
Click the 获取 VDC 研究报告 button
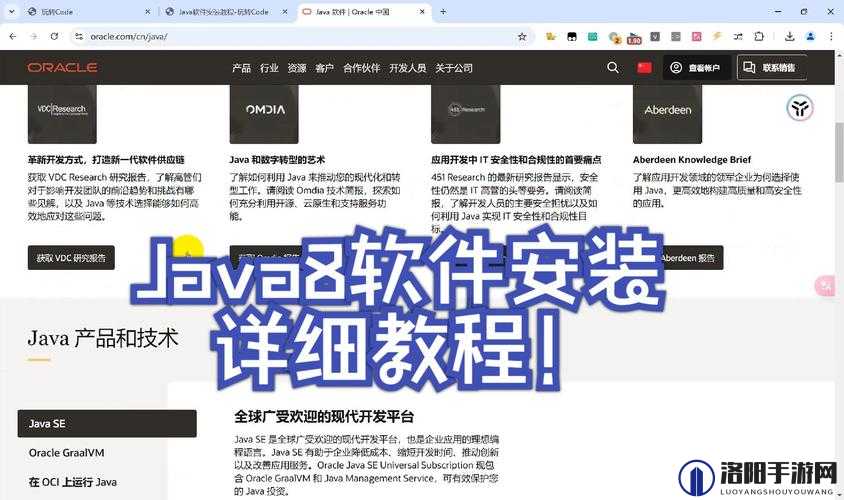(x=71, y=258)
